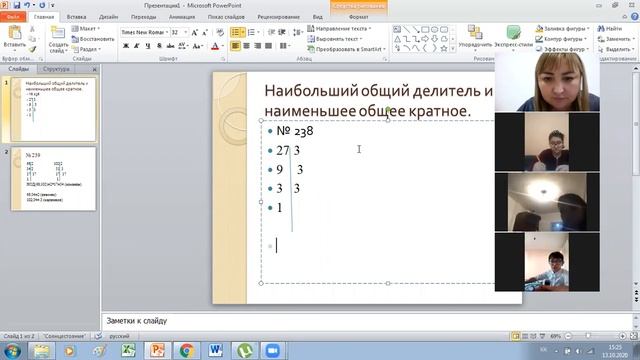This screenshot has height=360, width=640.
Task: Click zoom in plus button
Action: (622, 336)
